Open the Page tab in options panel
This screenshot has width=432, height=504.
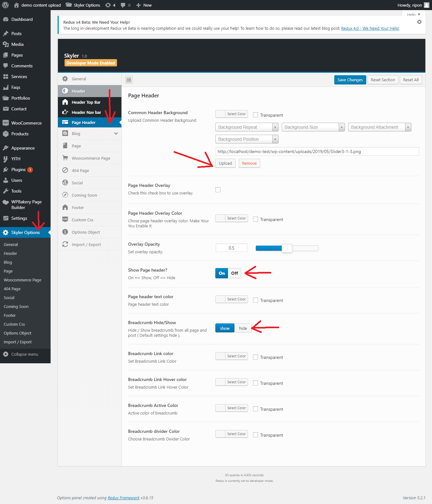tap(89, 146)
